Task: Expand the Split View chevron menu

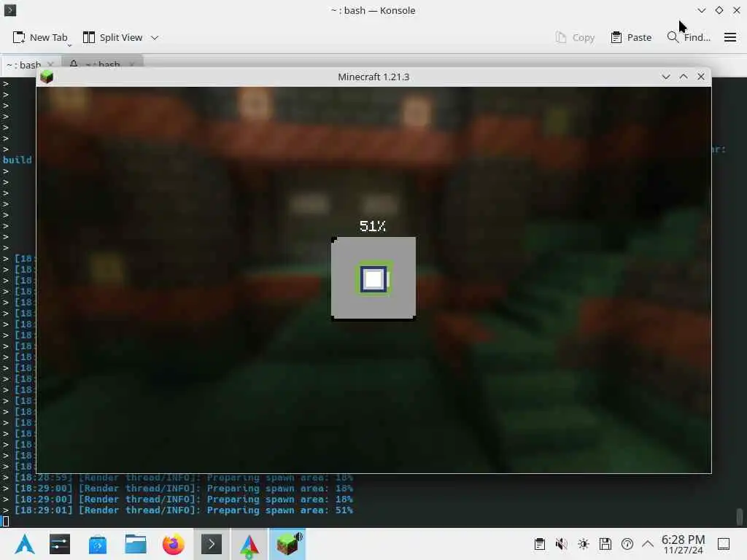Action: tap(155, 37)
